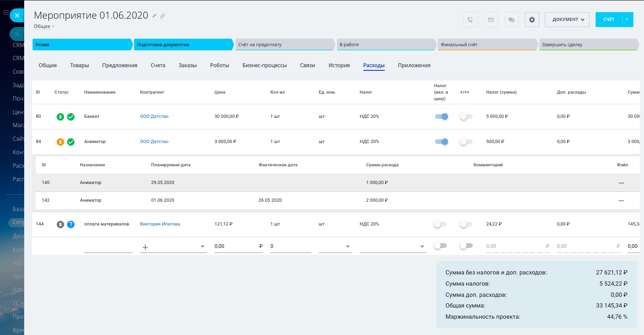Click additional expenses field in new row

[x=589, y=246]
